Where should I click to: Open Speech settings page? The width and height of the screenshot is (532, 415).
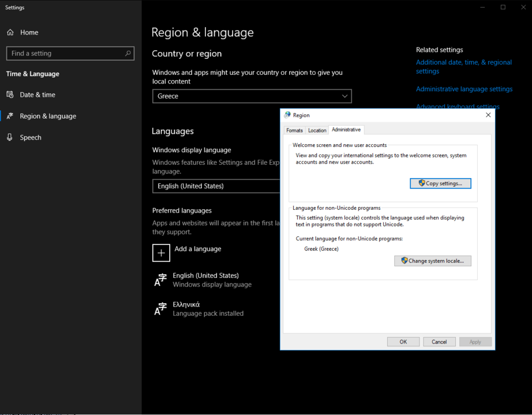click(x=31, y=137)
